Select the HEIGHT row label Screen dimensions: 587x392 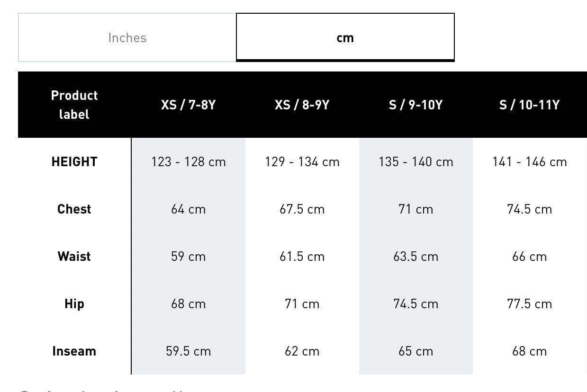coord(74,161)
